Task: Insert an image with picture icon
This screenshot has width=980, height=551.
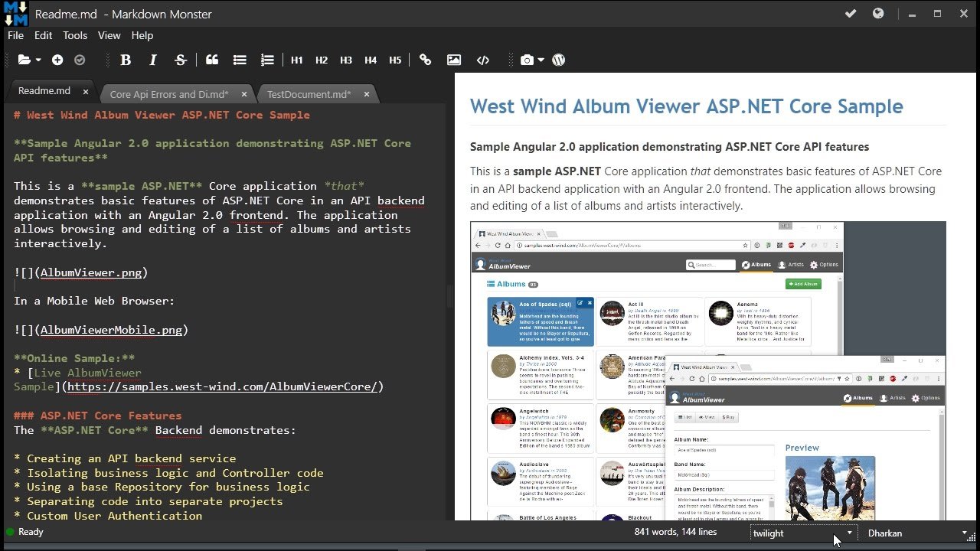Action: [x=454, y=60]
